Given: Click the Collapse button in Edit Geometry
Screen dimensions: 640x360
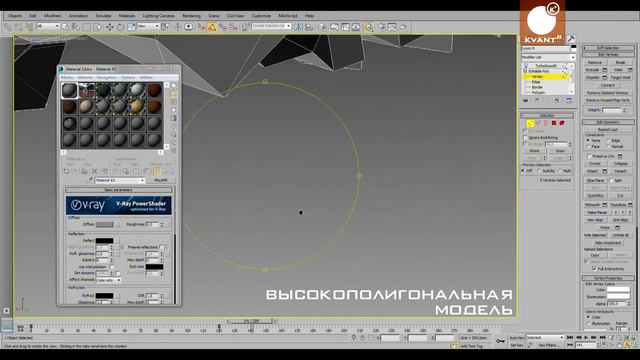Looking at the screenshot, I should click(620, 163).
